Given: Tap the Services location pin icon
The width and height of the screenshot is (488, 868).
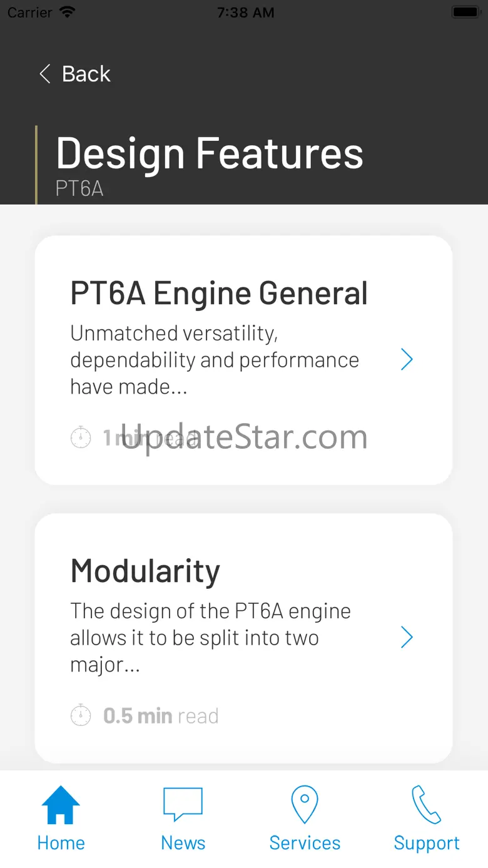Looking at the screenshot, I should [305, 805].
